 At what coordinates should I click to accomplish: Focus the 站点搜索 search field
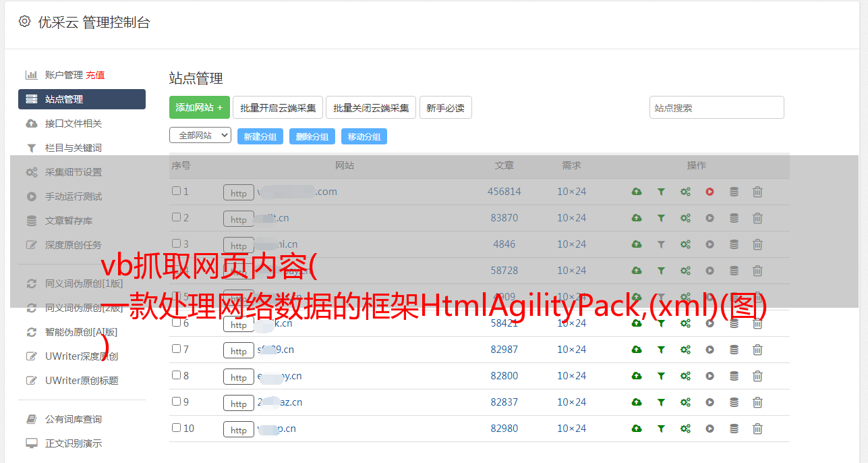[717, 107]
